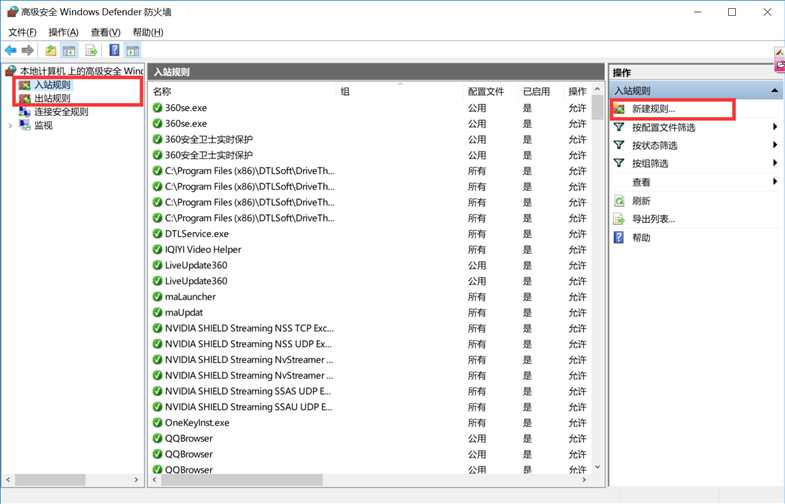Click the green check icon beside IQIYI Video Helper
785x504 pixels.
[157, 249]
